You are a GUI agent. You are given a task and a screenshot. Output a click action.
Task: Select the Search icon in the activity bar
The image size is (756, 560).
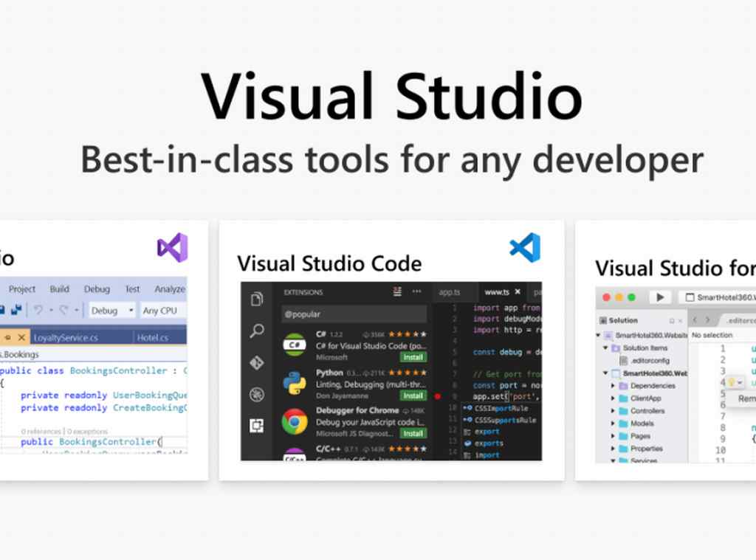click(x=256, y=331)
